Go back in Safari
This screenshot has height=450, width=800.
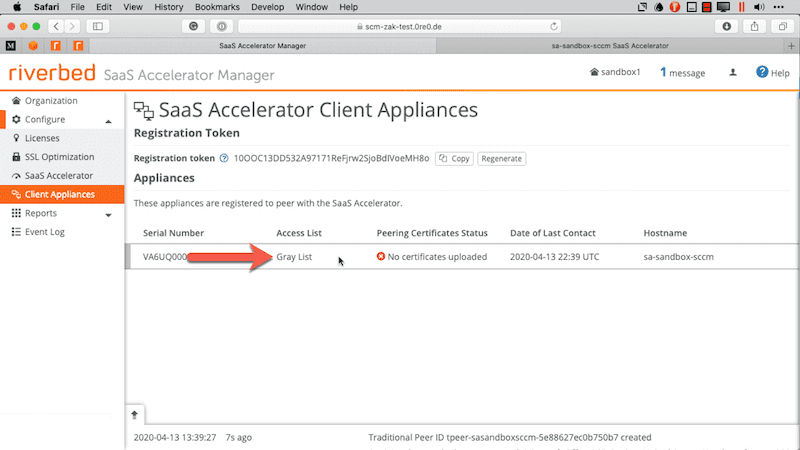[x=56, y=26]
